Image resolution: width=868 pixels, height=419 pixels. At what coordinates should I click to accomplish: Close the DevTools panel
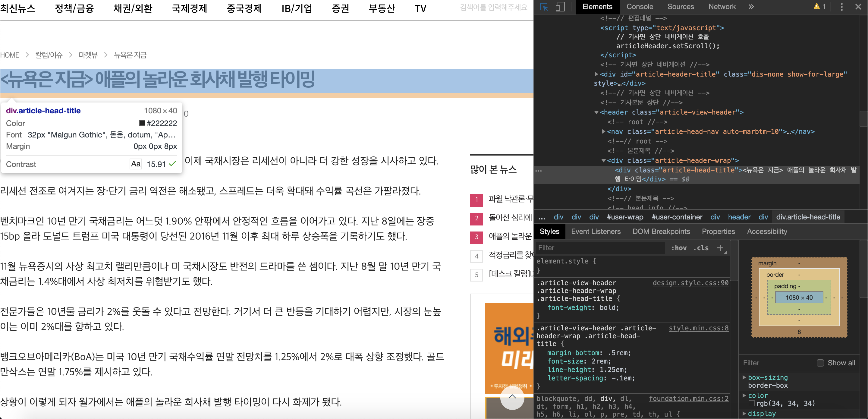point(858,7)
